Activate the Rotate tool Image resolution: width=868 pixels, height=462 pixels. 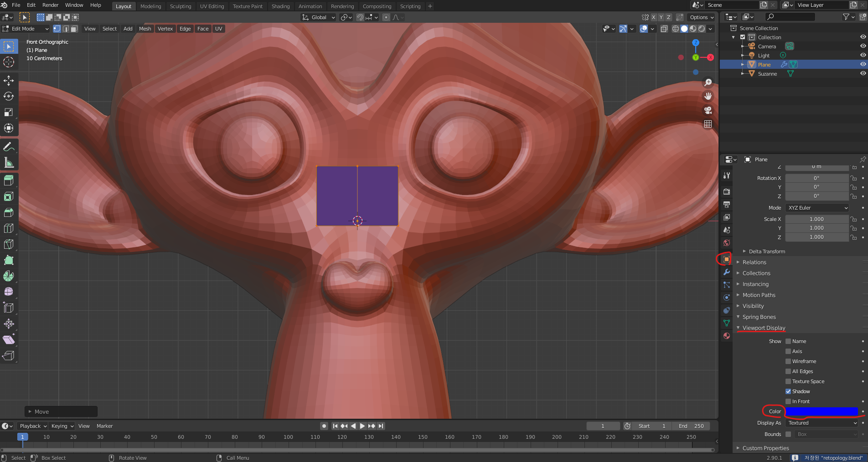pyautogui.click(x=9, y=96)
